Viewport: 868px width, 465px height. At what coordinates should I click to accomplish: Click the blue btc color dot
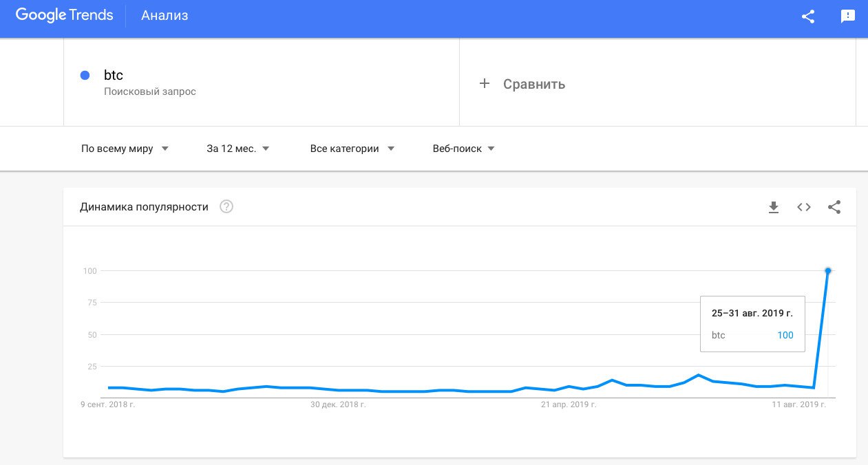85,76
